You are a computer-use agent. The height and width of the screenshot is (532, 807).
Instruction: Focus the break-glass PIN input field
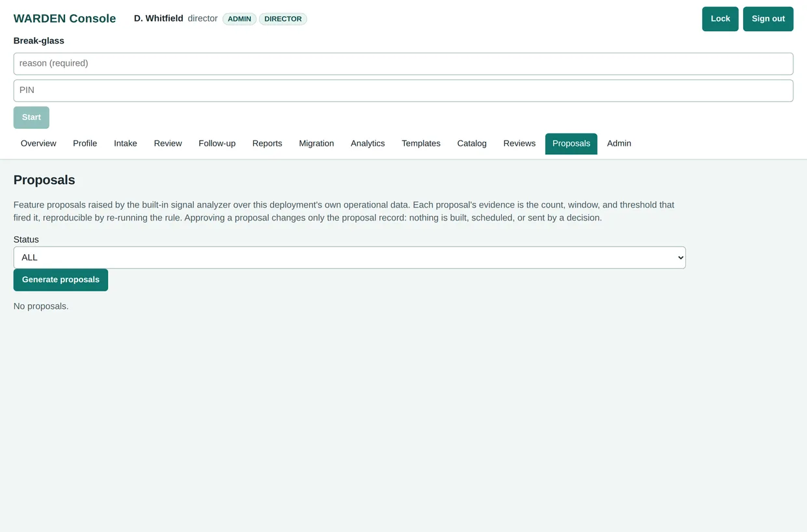403,90
